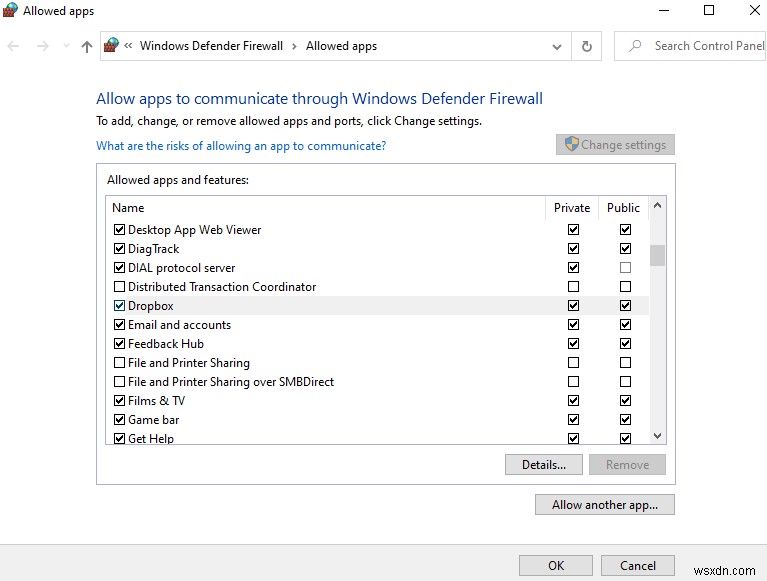The image size is (767, 581).
Task: Enable Distributed Transaction Coordinator checkbox
Action: [119, 287]
